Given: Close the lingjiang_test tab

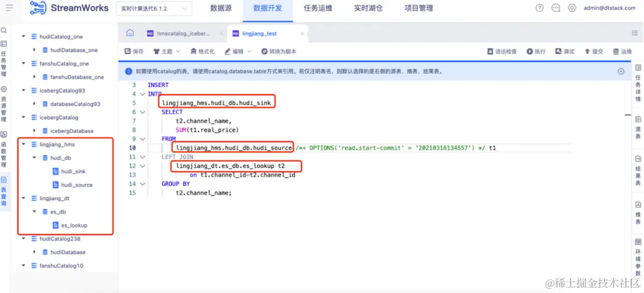Looking at the screenshot, I should tap(302, 34).
